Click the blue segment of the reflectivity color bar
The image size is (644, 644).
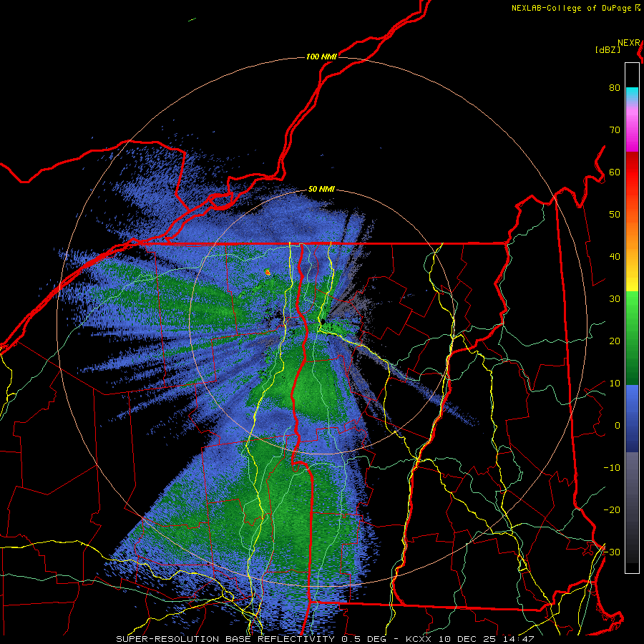pos(632,418)
